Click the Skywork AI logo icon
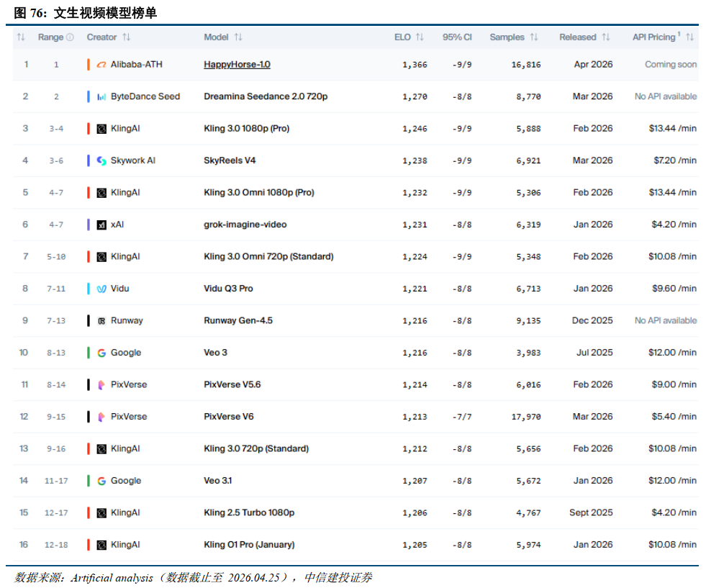The image size is (711, 588). 101,160
